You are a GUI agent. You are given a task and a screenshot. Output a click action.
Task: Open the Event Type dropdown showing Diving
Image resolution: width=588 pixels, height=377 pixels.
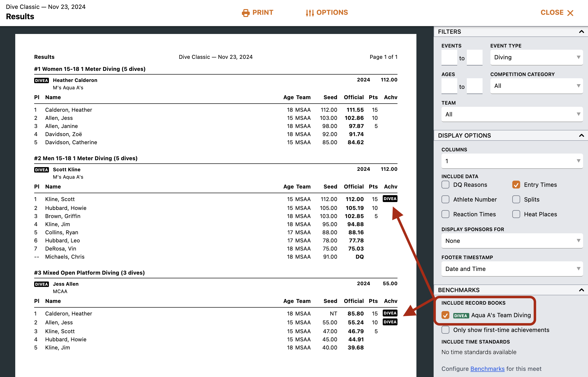(536, 57)
